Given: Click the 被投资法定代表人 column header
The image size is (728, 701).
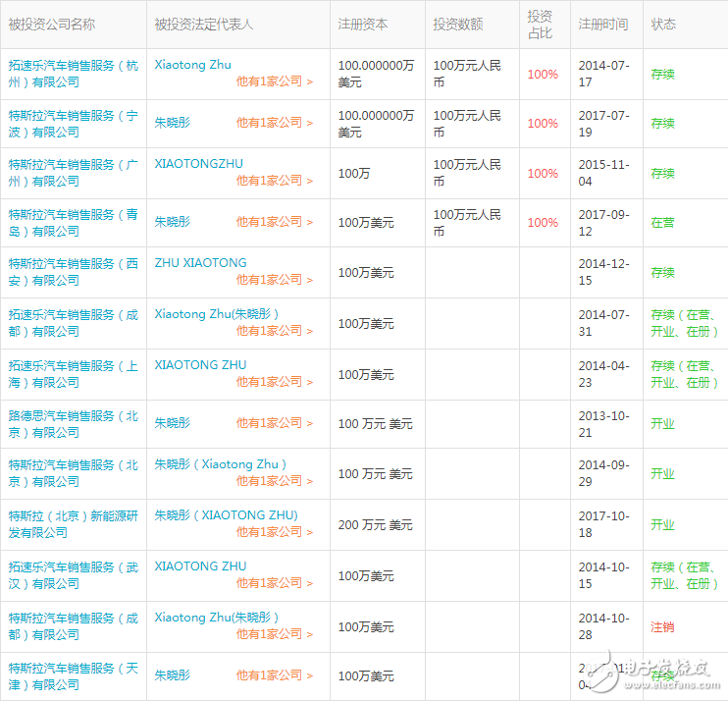Looking at the screenshot, I should (x=204, y=25).
